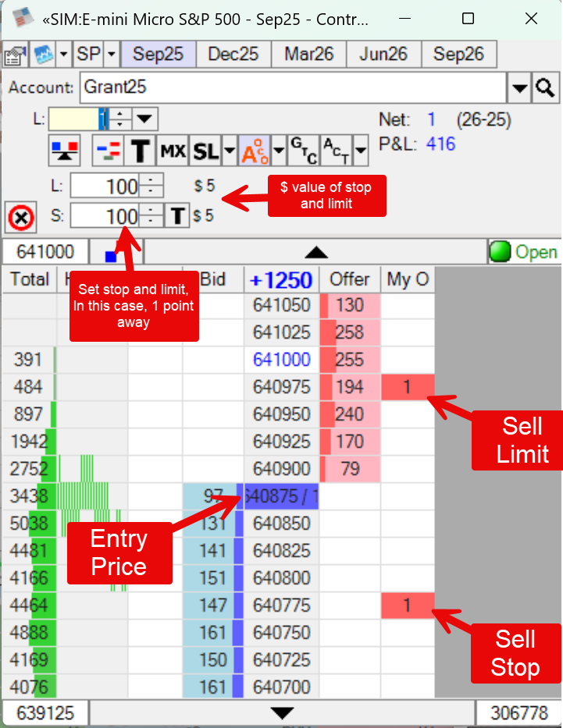Viewport: 563px width, 728px height.
Task: Click the MX order button icon
Action: pyautogui.click(x=173, y=150)
